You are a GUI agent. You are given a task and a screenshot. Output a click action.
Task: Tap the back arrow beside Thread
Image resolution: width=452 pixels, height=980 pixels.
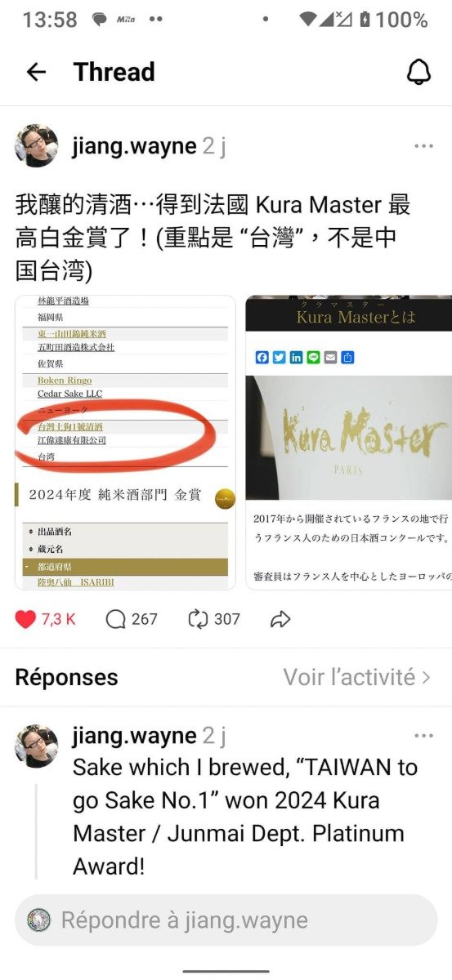(x=36, y=72)
